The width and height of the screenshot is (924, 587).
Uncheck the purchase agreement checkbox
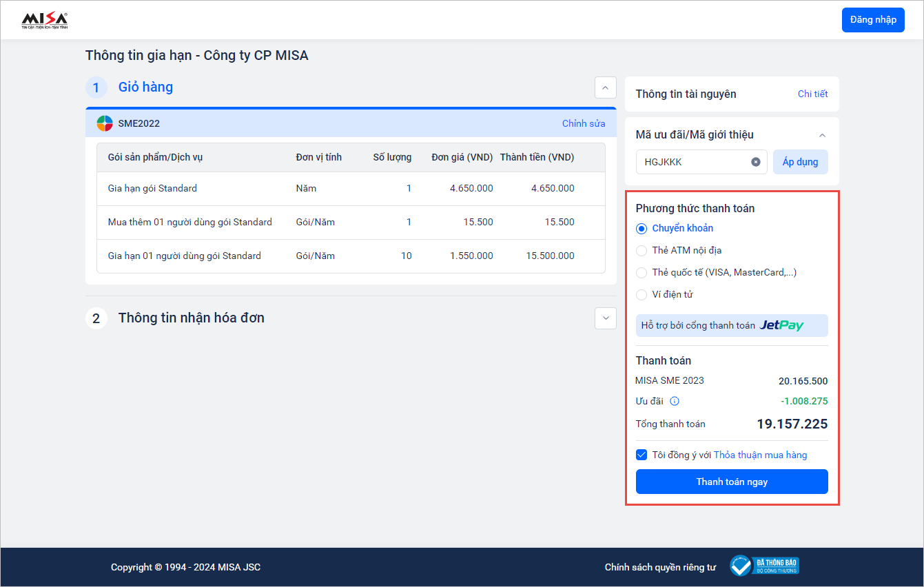(x=641, y=455)
